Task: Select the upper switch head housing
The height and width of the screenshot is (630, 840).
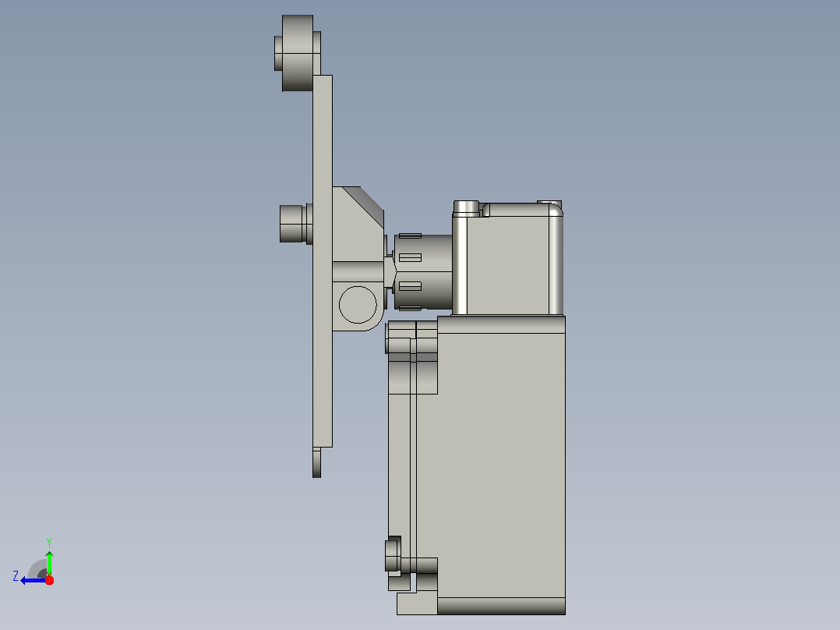Action: (x=508, y=260)
